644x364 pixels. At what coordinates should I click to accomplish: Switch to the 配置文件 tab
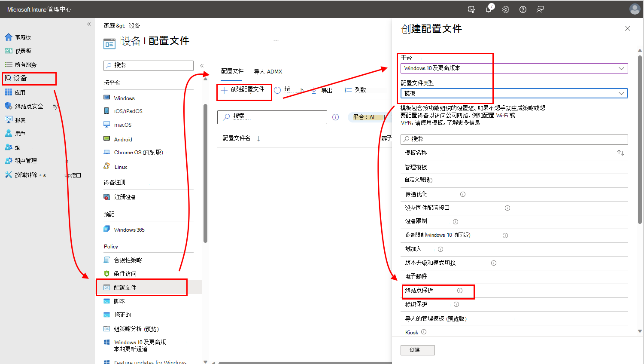point(232,71)
